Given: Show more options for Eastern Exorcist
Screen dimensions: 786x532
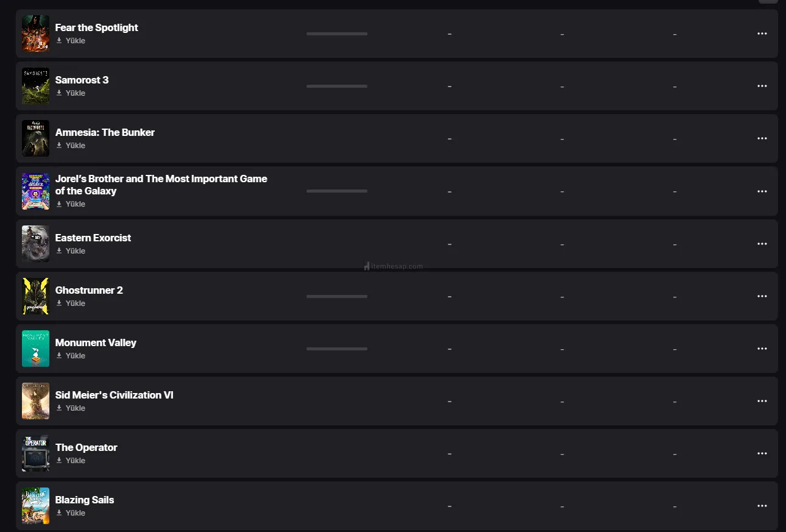Looking at the screenshot, I should click(x=762, y=244).
